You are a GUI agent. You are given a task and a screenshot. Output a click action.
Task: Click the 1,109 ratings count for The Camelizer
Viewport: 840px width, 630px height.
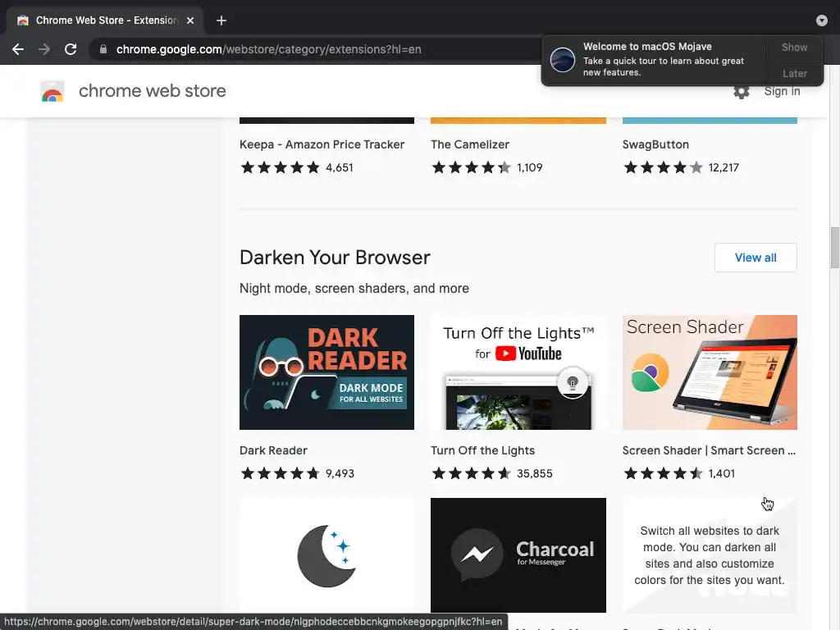[x=530, y=167]
